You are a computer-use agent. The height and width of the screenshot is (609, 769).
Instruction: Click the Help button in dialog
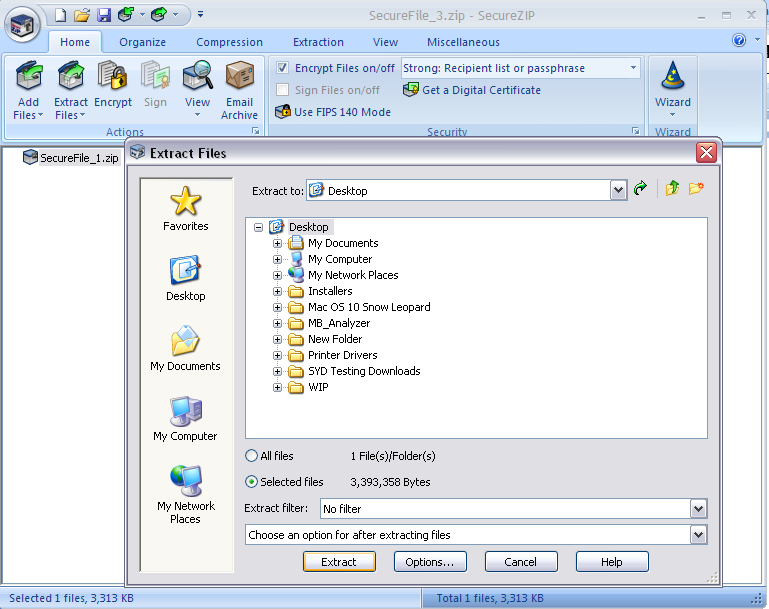pyautogui.click(x=612, y=562)
